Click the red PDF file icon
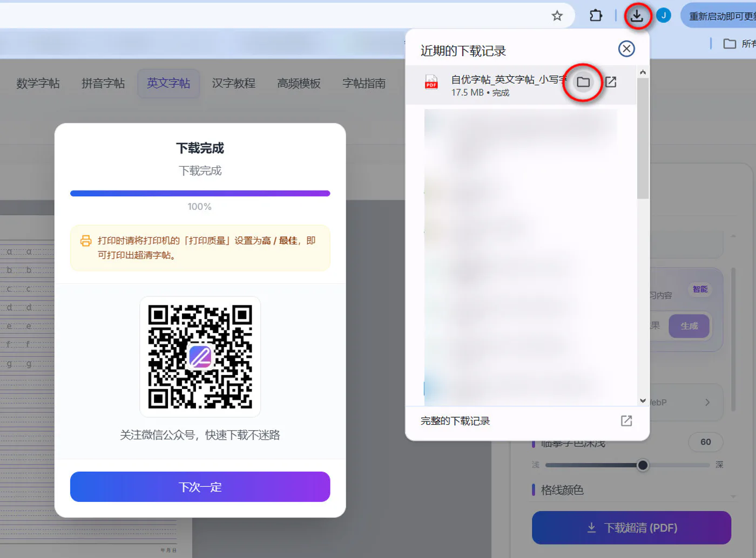The width and height of the screenshot is (756, 558). click(x=431, y=82)
